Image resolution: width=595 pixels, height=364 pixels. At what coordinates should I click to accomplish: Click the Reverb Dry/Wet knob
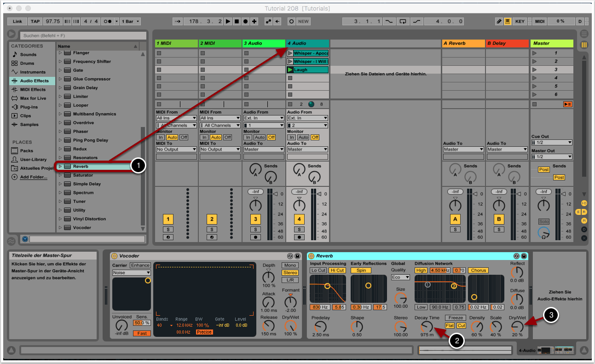pyautogui.click(x=517, y=327)
